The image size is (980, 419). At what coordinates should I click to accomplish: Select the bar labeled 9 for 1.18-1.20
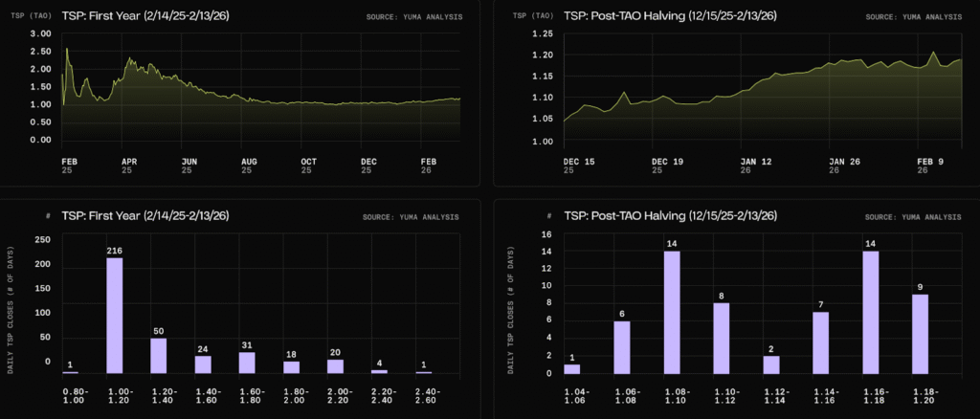[921, 334]
